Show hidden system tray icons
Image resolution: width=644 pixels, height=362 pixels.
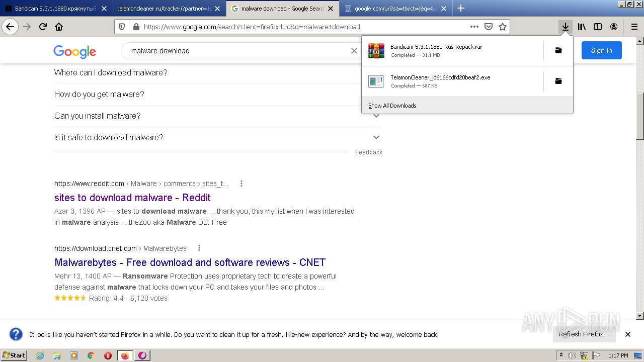click(561, 355)
